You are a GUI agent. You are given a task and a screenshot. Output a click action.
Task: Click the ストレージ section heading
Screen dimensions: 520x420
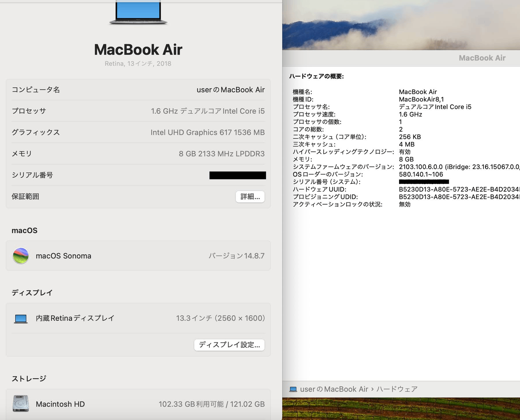point(29,379)
